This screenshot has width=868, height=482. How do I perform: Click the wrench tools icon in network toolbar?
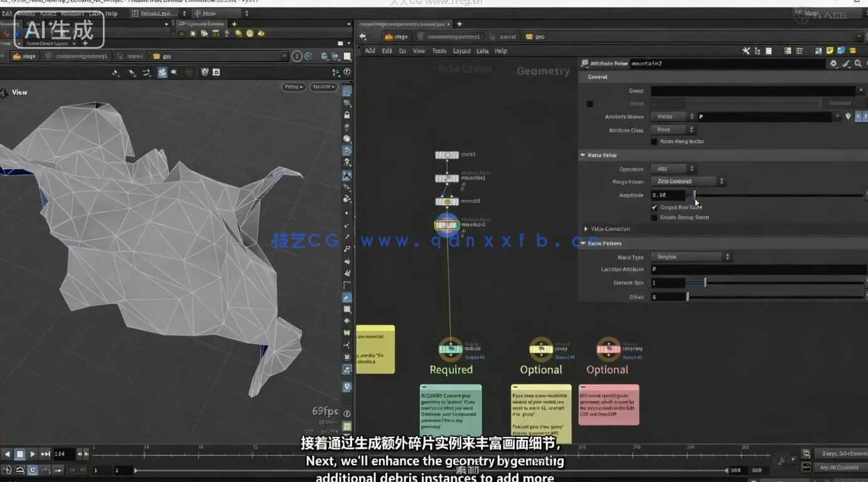pos(746,51)
